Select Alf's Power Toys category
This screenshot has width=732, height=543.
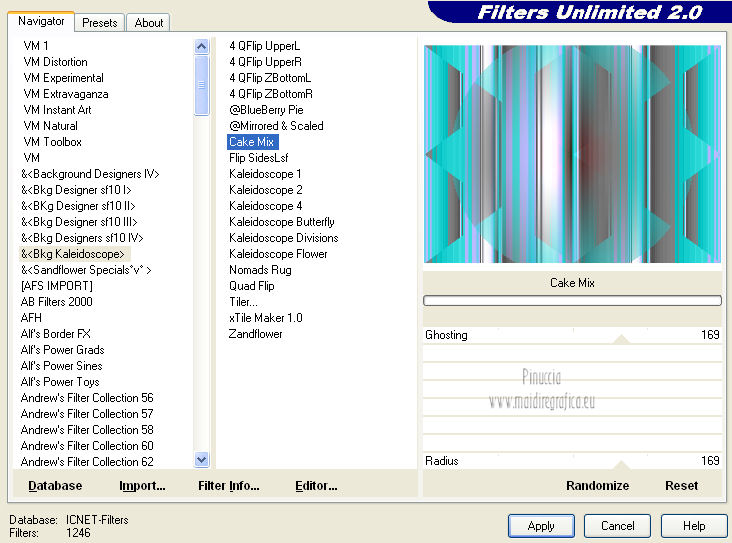point(60,381)
